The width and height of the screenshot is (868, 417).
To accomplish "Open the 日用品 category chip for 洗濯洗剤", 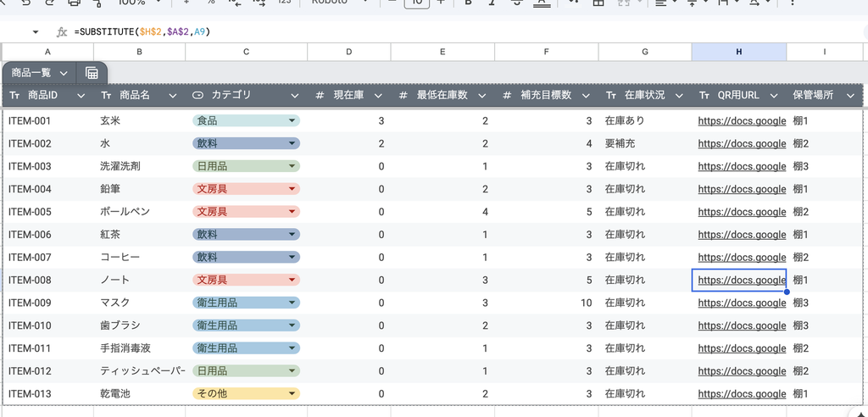I will click(247, 166).
